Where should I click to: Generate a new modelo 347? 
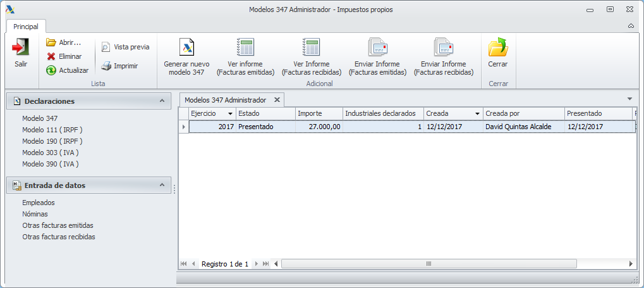186,57
